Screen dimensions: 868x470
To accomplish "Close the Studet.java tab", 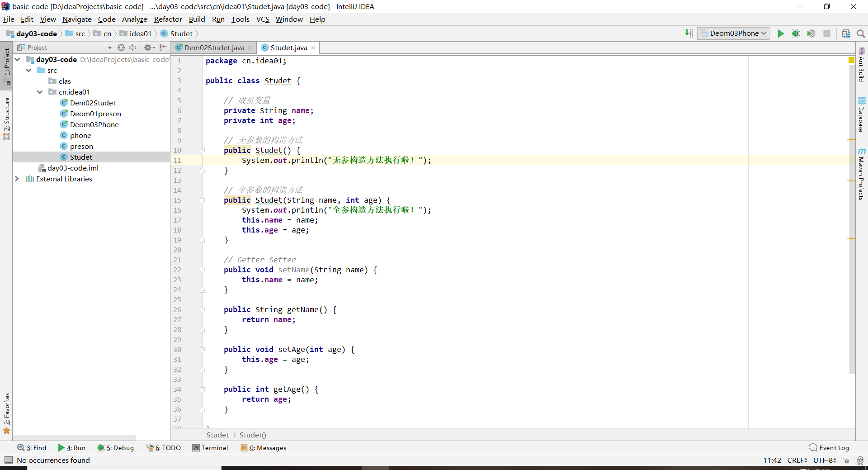I will [x=313, y=48].
